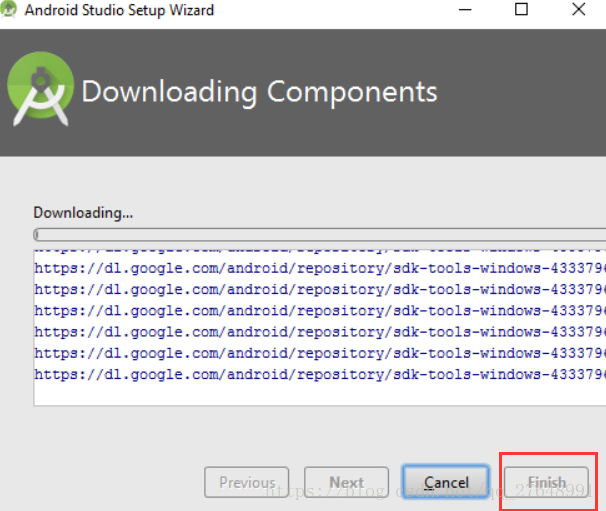Click inside the blank area of the log box
Viewport: 606px width, 511px height.
[320, 394]
